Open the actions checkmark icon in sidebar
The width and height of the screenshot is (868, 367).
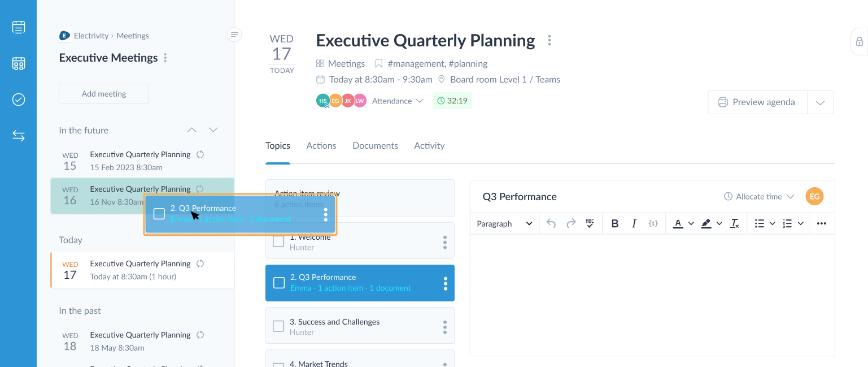coord(19,100)
